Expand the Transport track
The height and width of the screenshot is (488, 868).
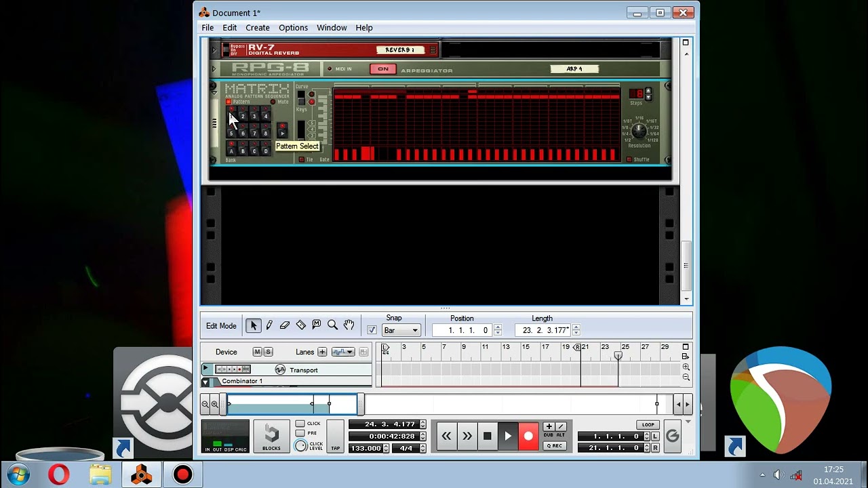point(205,369)
